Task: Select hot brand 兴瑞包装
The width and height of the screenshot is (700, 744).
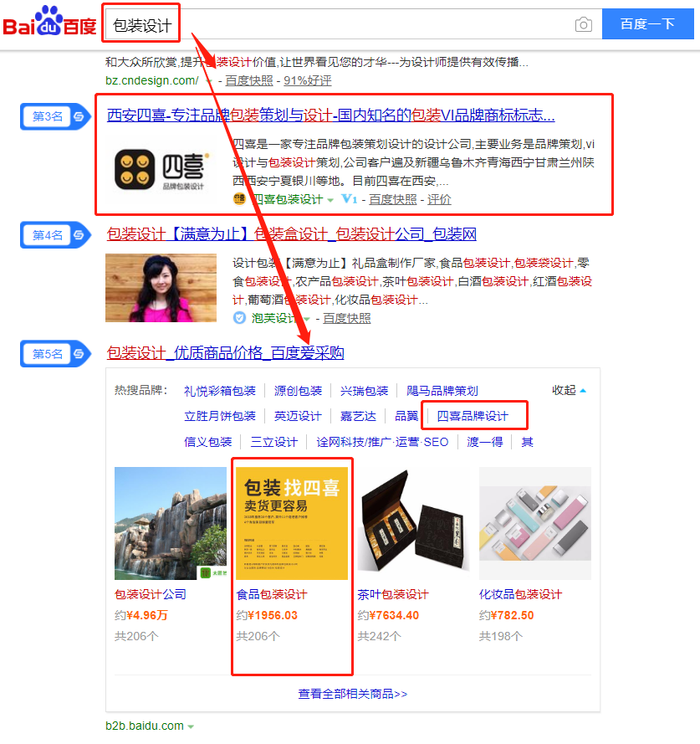Action: click(365, 391)
